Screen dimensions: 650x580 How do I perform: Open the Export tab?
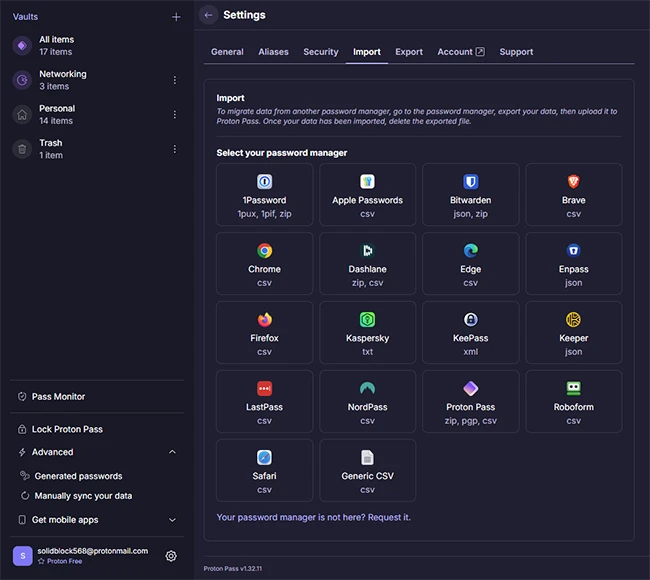click(x=409, y=52)
